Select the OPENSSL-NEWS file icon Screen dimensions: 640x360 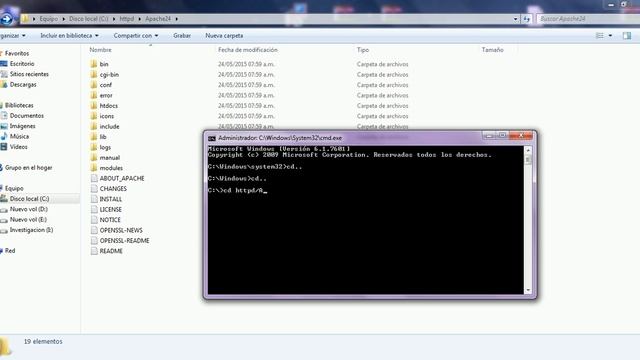point(94,230)
